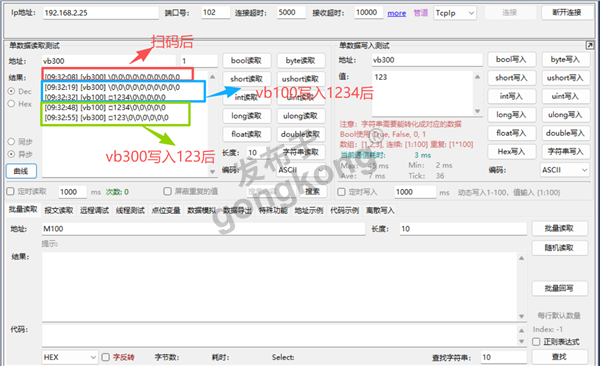Click the pop-out icon beside the write test panel
Image resolution: width=600 pixels, height=366 pixels.
pyautogui.click(x=590, y=46)
